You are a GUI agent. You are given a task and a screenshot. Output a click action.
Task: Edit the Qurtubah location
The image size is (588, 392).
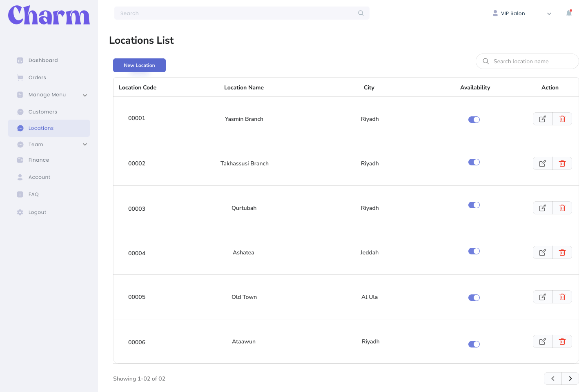(x=543, y=208)
